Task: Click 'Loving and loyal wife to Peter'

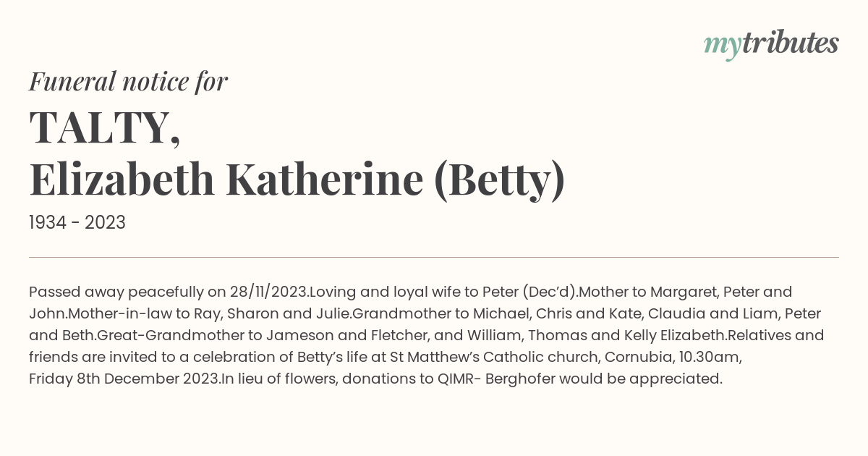Action: (x=417, y=292)
